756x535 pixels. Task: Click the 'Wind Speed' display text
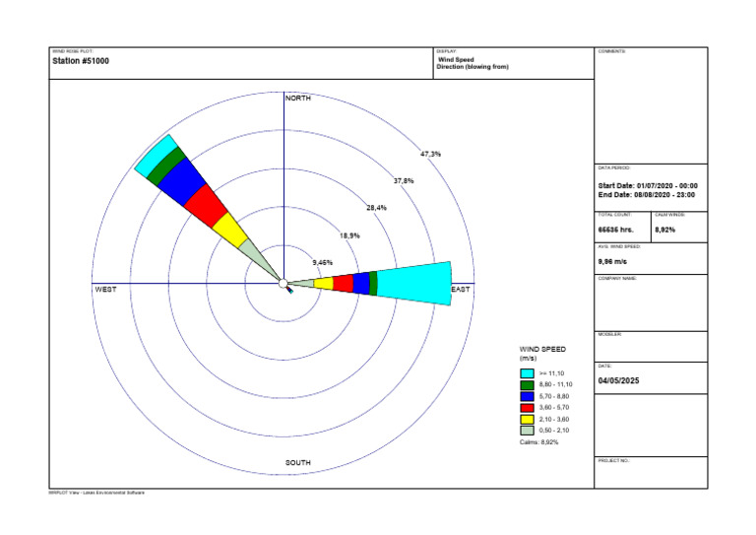(x=456, y=60)
